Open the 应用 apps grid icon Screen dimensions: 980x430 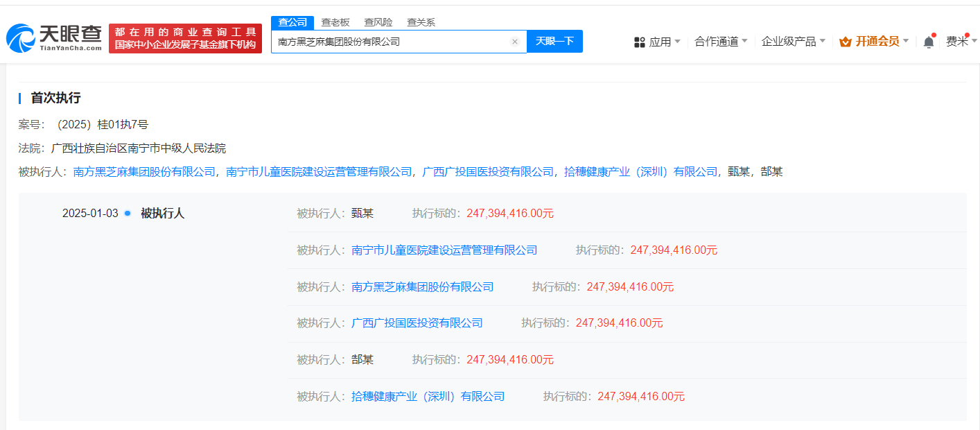[638, 41]
